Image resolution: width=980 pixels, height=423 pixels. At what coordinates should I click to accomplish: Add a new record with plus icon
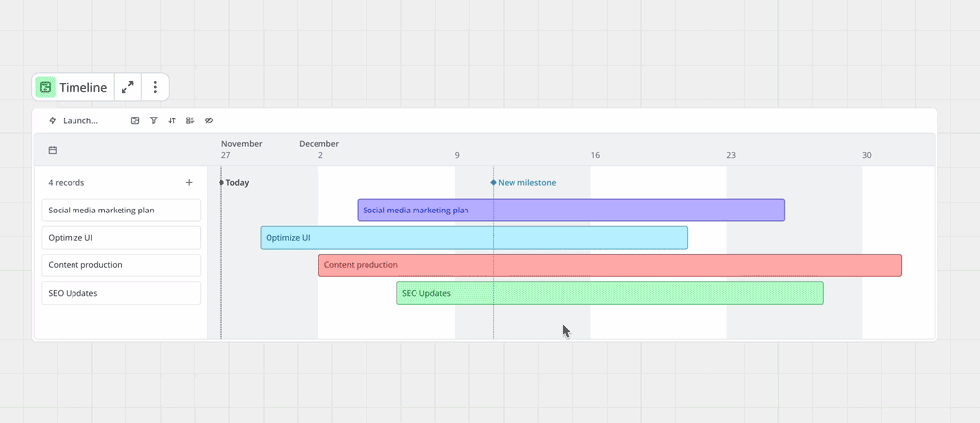coord(189,182)
